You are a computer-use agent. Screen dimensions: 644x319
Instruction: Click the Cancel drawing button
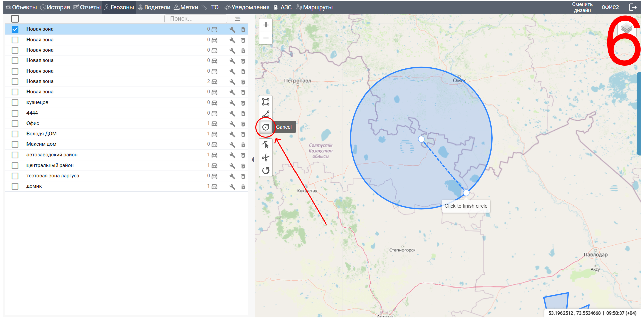(284, 127)
